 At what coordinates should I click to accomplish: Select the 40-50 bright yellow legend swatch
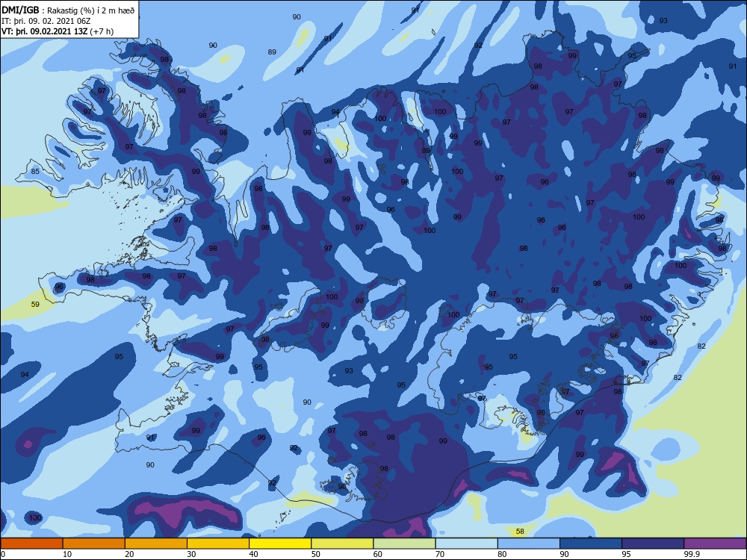point(280,544)
